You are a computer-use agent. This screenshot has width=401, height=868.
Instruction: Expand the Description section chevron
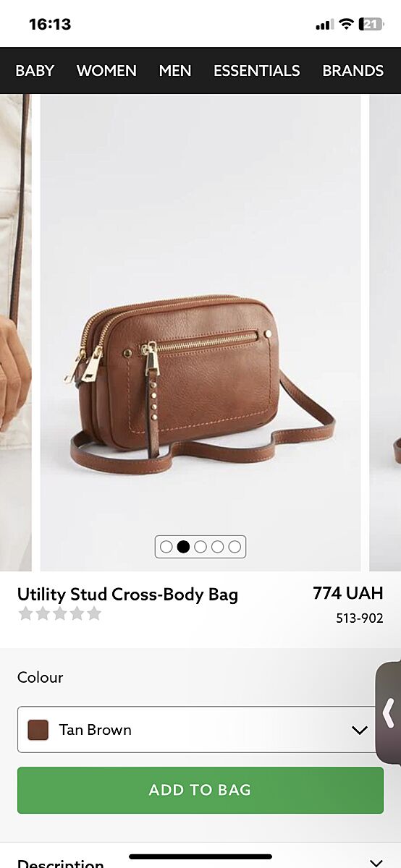point(376,862)
